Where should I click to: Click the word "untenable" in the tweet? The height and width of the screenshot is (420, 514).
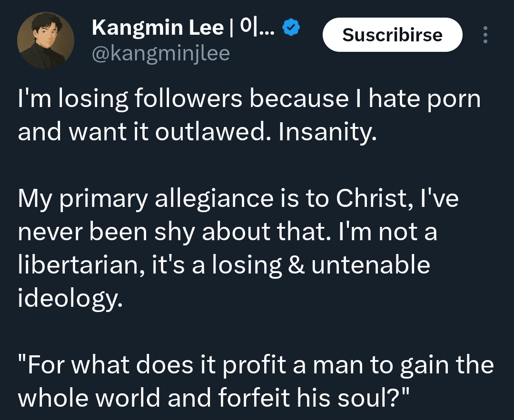click(x=371, y=265)
